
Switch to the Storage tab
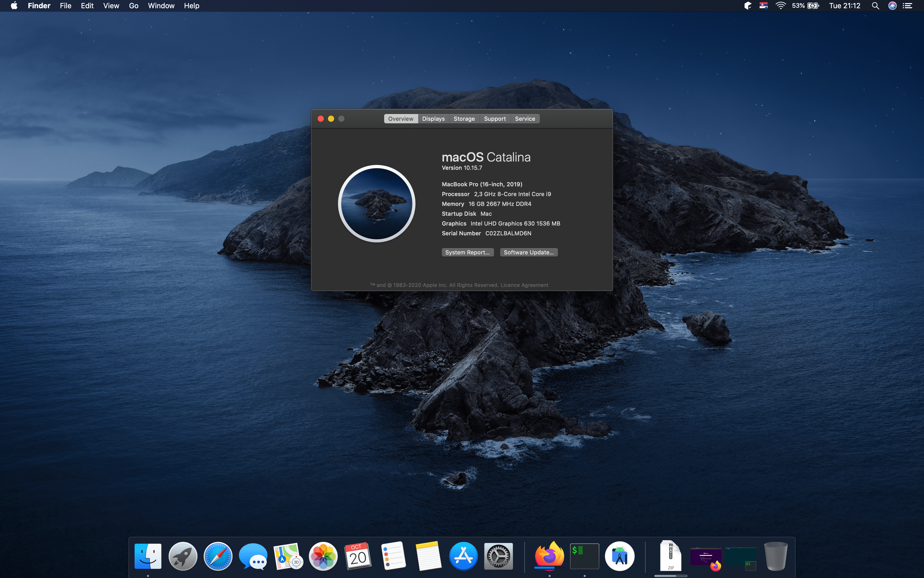(464, 119)
